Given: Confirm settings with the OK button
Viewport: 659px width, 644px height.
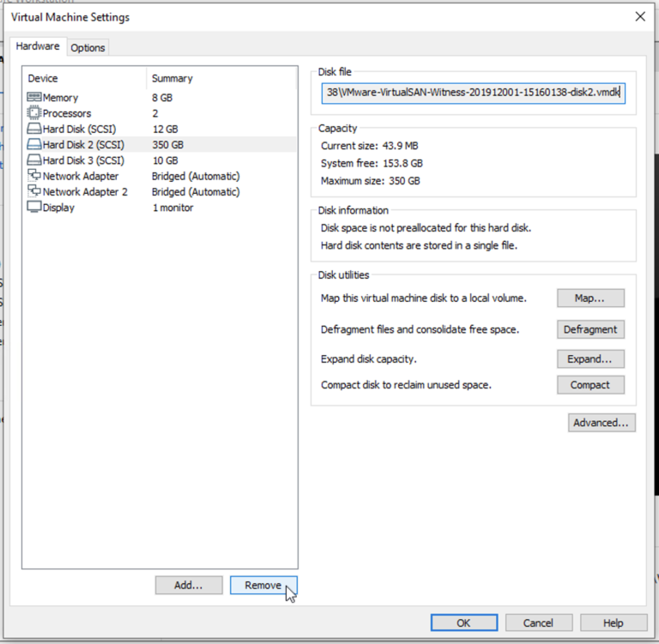Looking at the screenshot, I should click(463, 623).
